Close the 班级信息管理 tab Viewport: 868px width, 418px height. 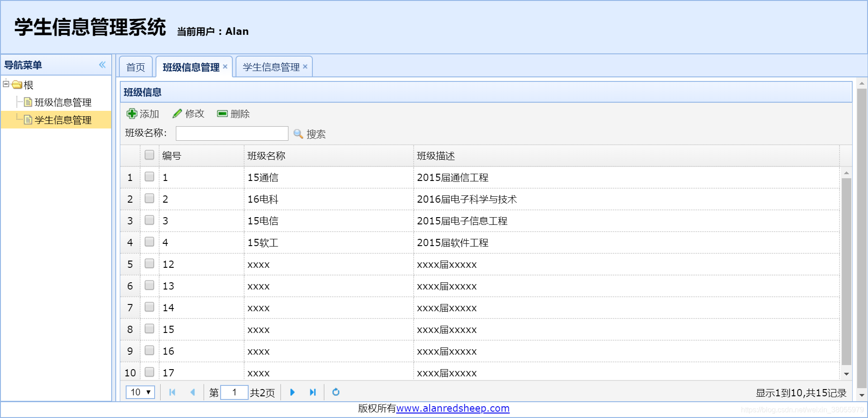coord(225,66)
